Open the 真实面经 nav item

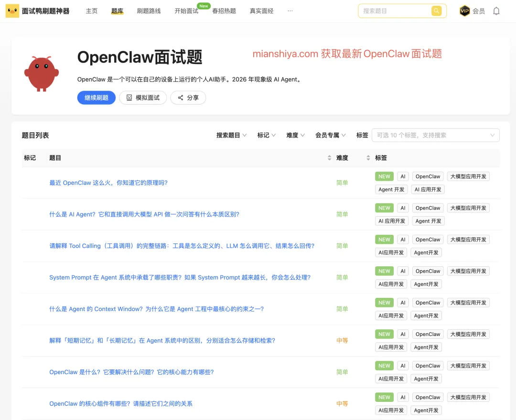tap(261, 11)
